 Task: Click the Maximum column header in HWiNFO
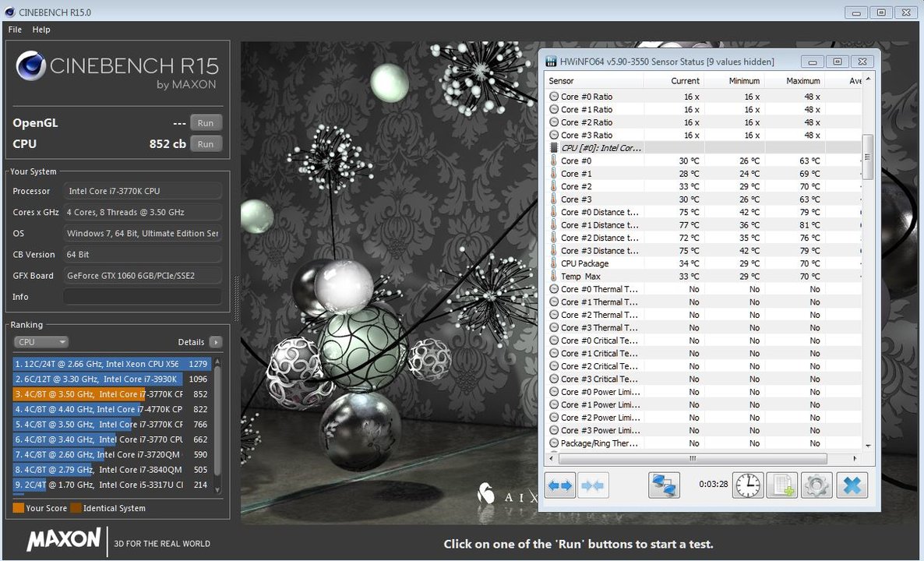tap(795, 81)
